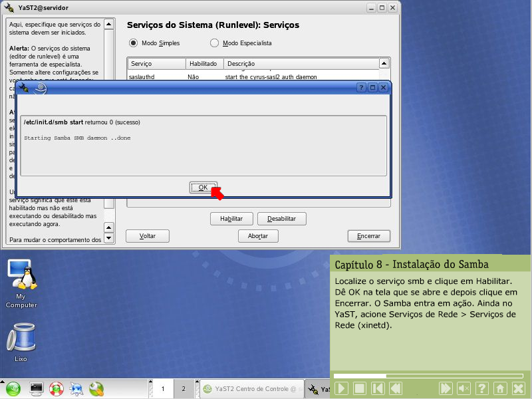Open the help center lifebuoy icon
The image size is (532, 399).
57,388
